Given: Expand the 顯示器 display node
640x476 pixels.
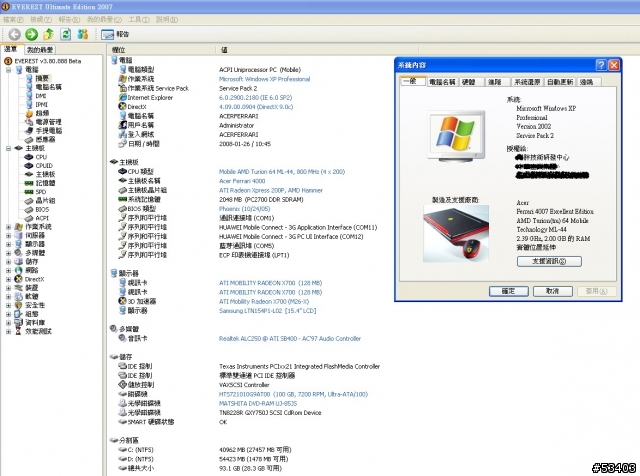Looking at the screenshot, I should [8, 244].
